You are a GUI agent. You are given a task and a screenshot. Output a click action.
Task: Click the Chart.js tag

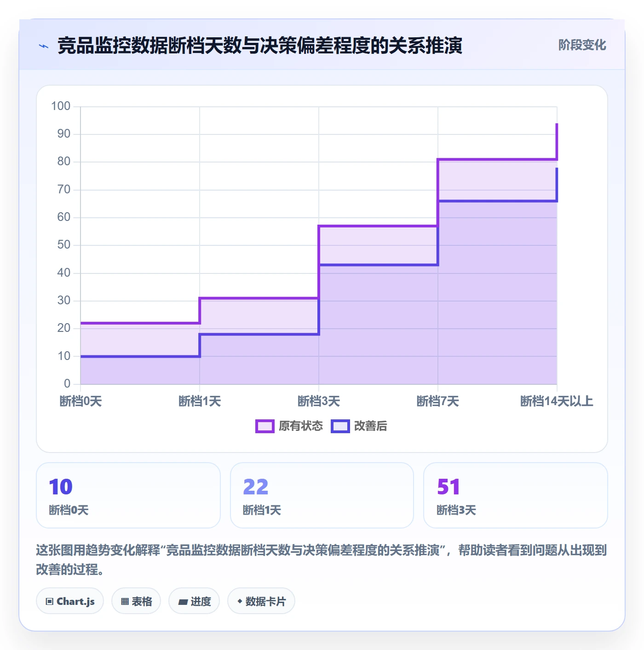pos(70,601)
